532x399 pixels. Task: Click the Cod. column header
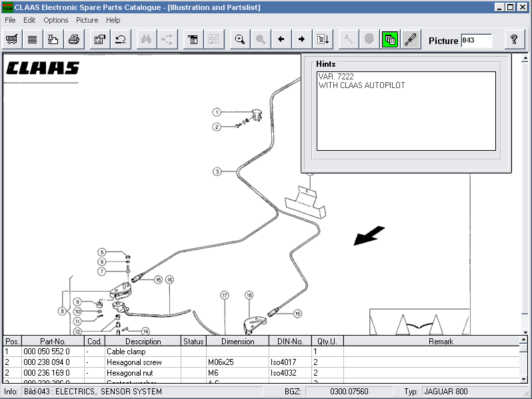click(95, 341)
